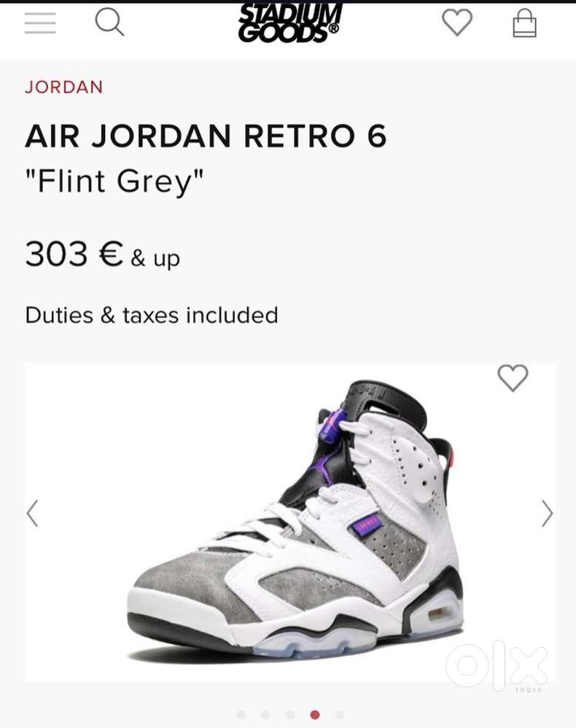Open the wishlist heart in header
The height and width of the screenshot is (728, 576).
click(x=457, y=23)
